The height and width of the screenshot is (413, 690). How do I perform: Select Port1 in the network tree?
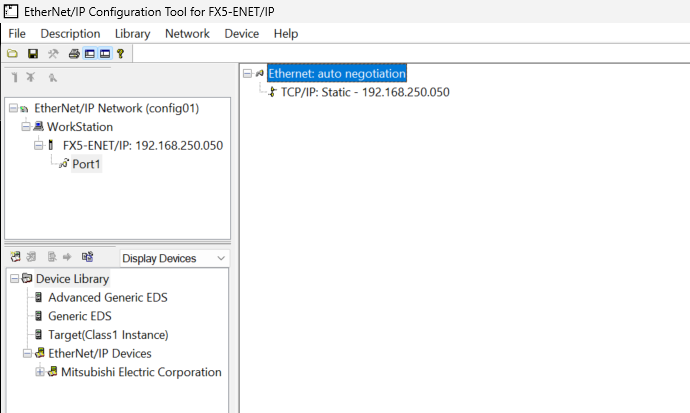86,164
